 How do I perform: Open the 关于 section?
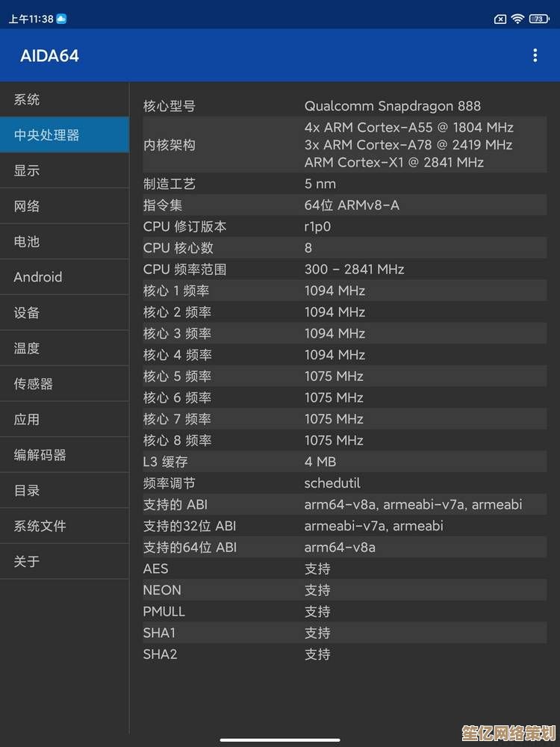[64, 561]
